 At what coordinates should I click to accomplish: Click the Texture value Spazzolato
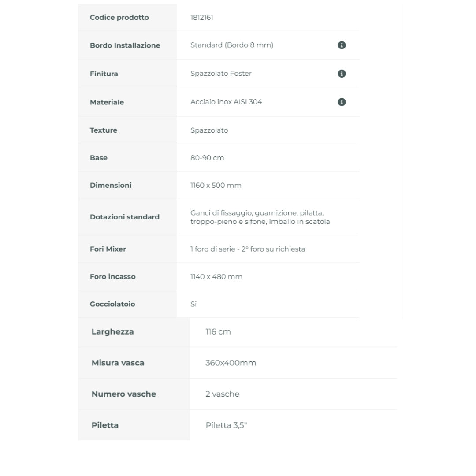pyautogui.click(x=209, y=130)
